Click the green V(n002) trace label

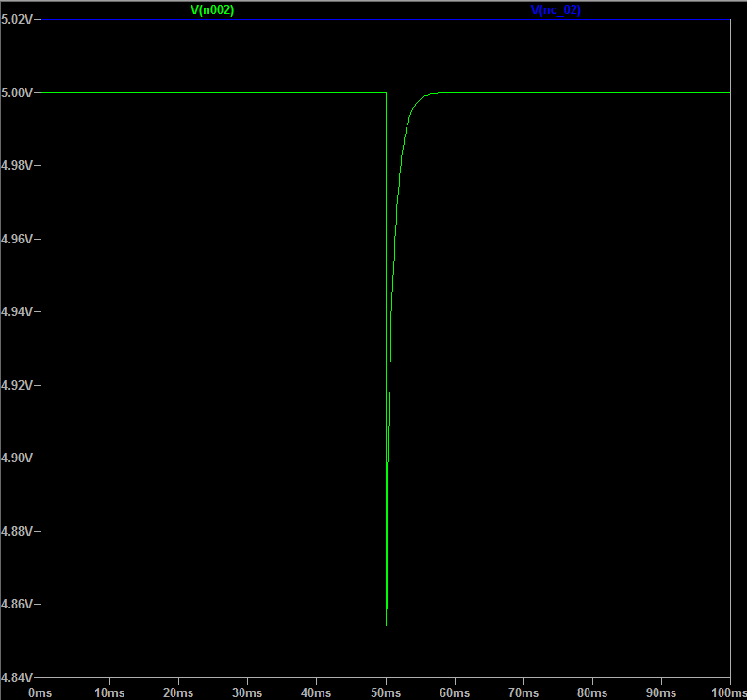(212, 9)
